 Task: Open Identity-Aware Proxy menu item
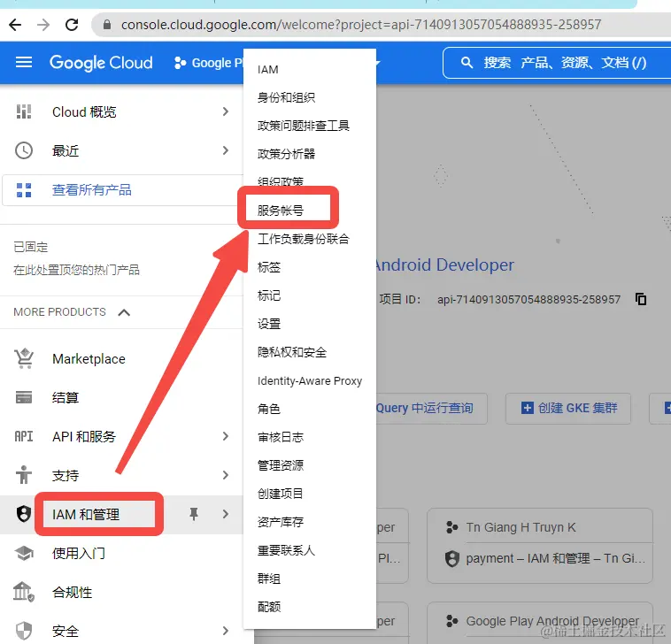pos(310,380)
